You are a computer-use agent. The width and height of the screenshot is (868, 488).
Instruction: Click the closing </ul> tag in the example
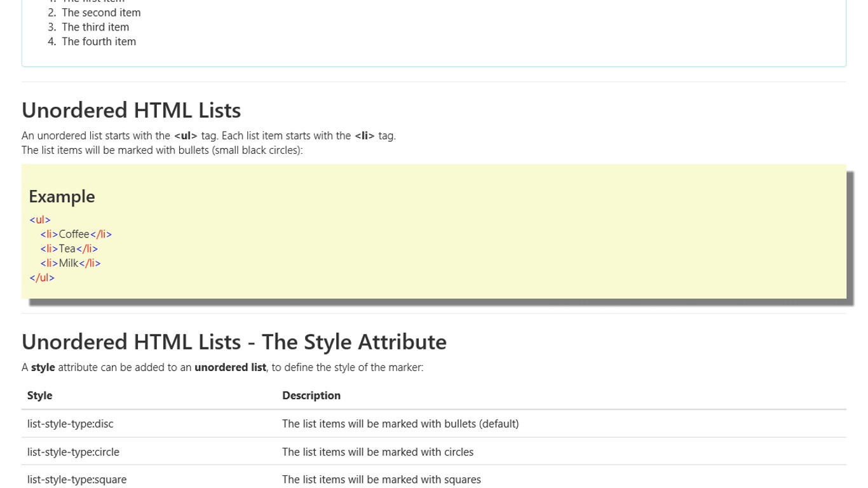pos(42,278)
